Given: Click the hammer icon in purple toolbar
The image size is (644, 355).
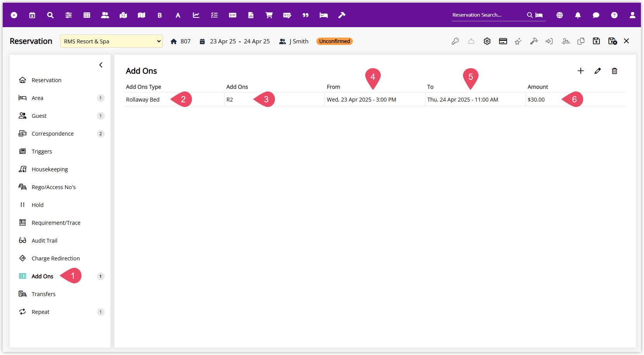Looking at the screenshot, I should point(342,15).
